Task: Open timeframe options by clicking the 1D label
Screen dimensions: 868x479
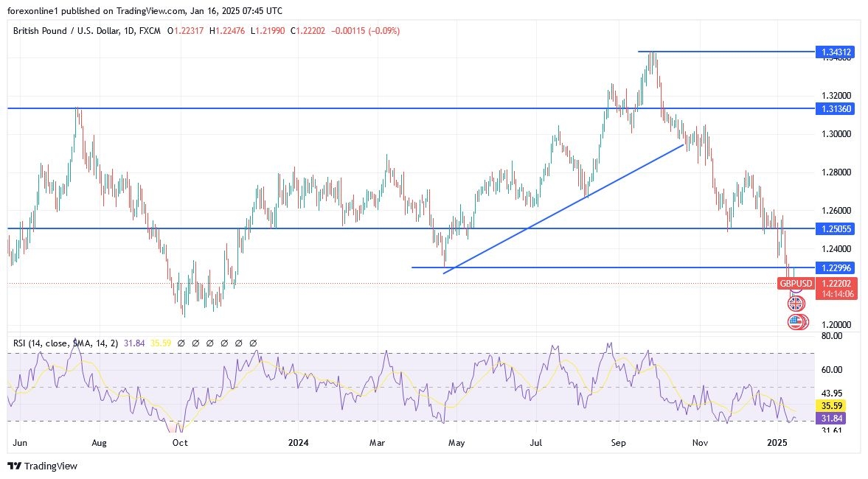Action: pos(130,31)
